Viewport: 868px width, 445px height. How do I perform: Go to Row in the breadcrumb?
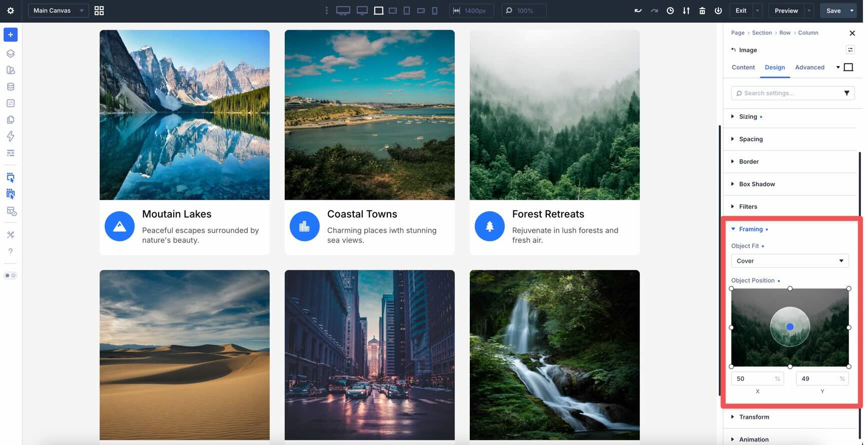(785, 33)
